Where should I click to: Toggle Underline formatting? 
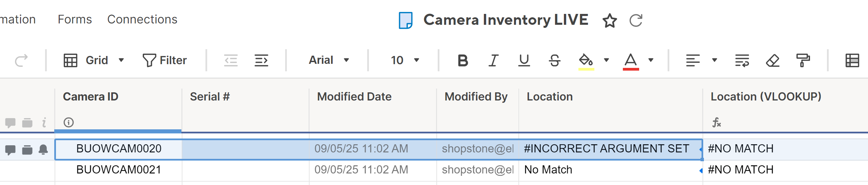click(x=524, y=60)
